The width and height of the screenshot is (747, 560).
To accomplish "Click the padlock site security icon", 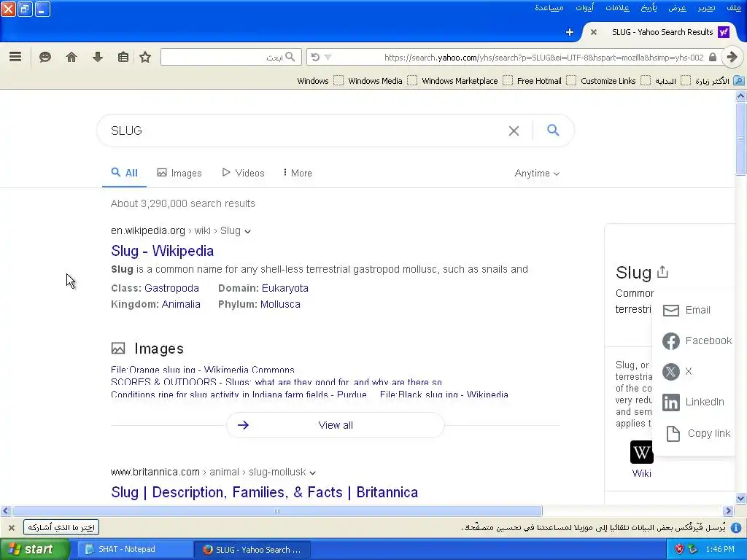I will click(x=713, y=57).
